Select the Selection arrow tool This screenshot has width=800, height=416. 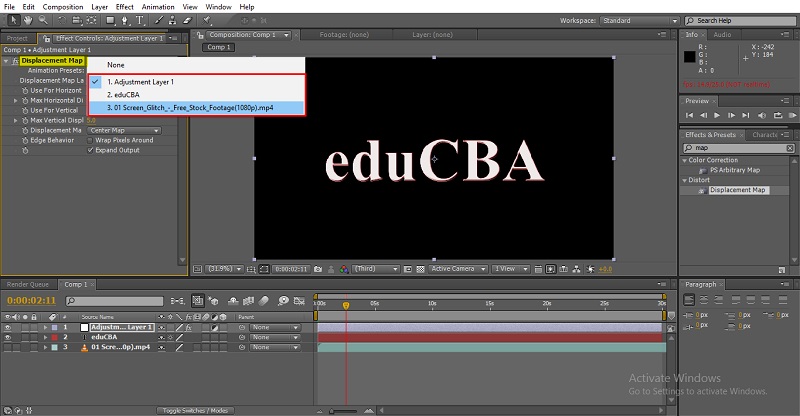pyautogui.click(x=14, y=20)
